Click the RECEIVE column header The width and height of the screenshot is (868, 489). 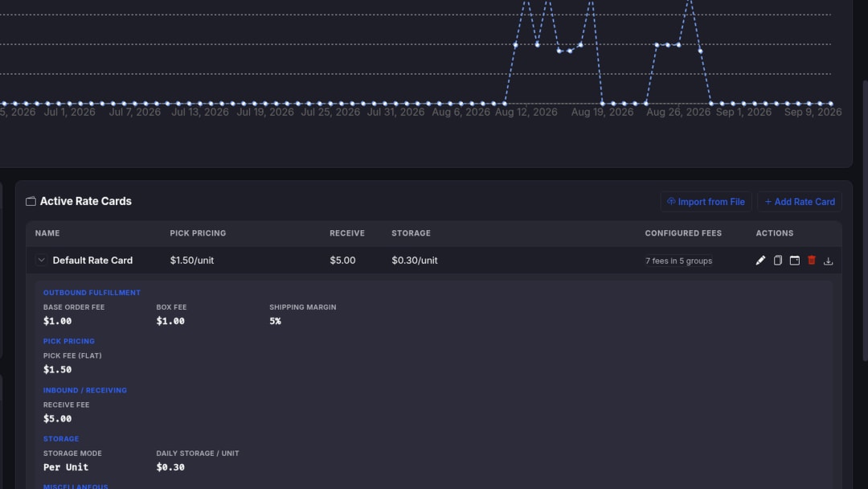click(347, 233)
